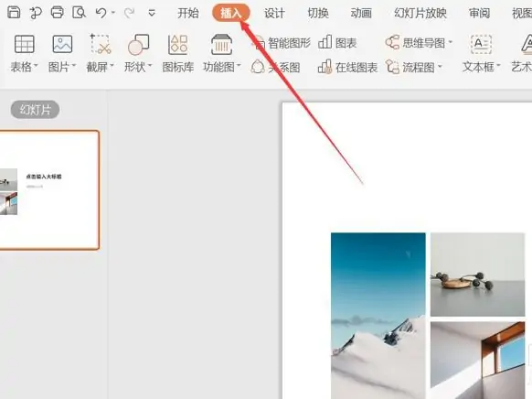This screenshot has width=532, height=399.
Task: Click the Undo arrow icon
Action: click(x=101, y=13)
